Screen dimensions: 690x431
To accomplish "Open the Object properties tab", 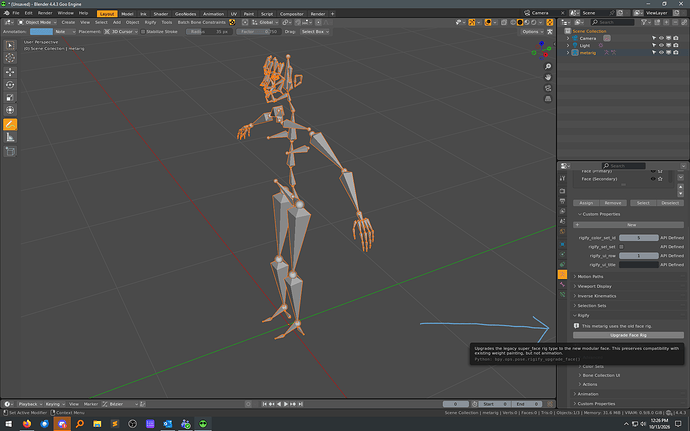I will click(x=562, y=244).
